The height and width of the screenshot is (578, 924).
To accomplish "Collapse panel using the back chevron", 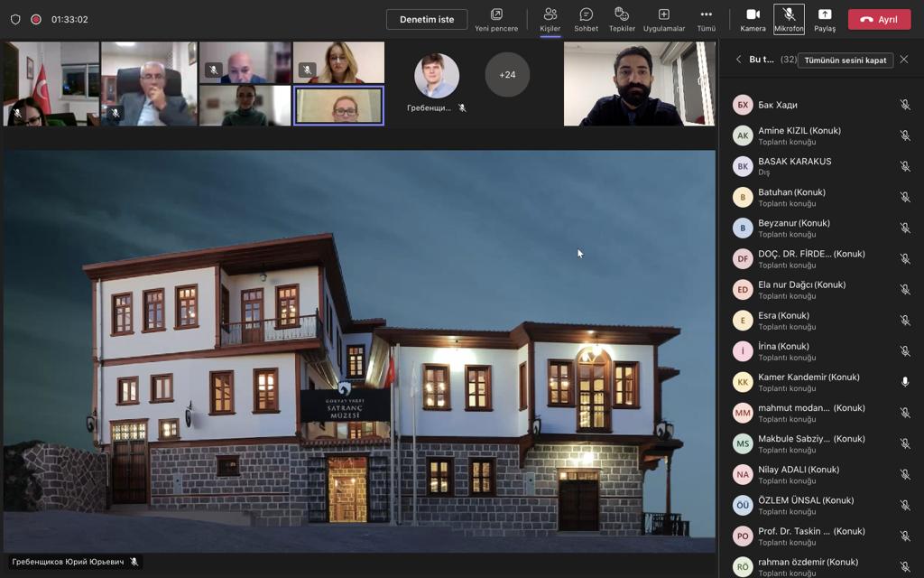I will click(738, 60).
